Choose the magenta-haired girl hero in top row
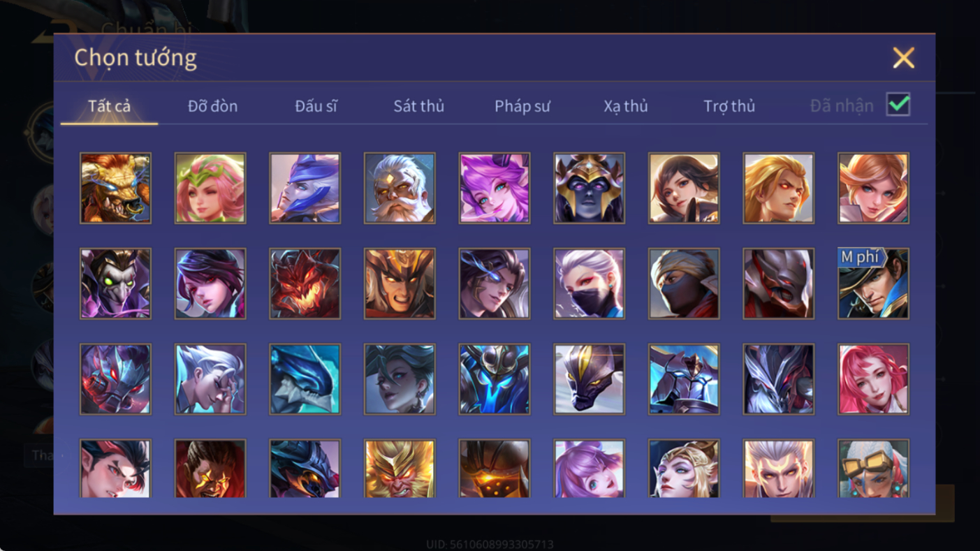 [495, 189]
